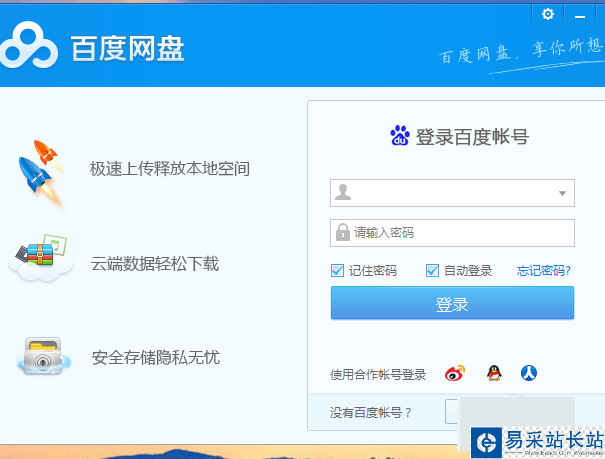This screenshot has height=459, width=605.
Task: Click the Baidu paw logo
Action: tap(400, 135)
